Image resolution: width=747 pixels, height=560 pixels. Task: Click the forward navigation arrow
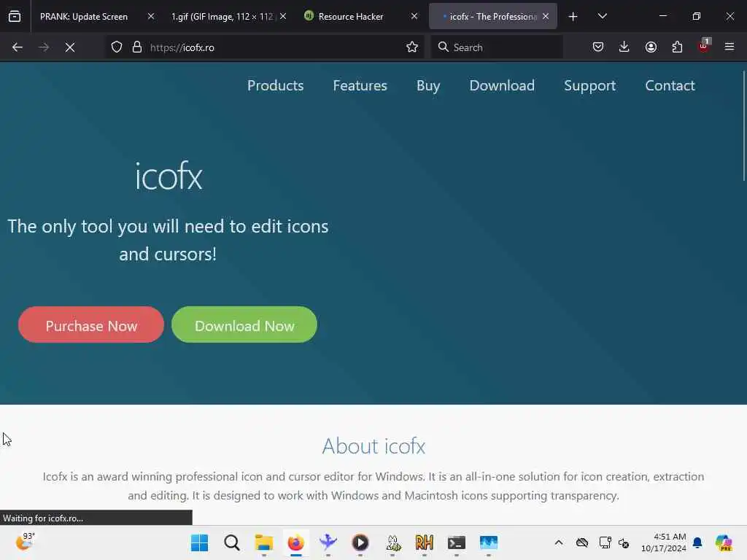point(43,47)
